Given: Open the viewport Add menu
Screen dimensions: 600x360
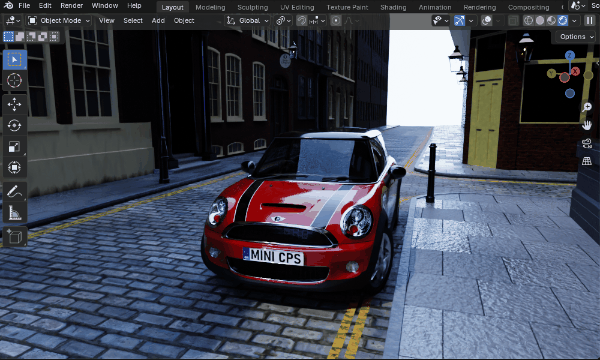Looking at the screenshot, I should 158,21.
